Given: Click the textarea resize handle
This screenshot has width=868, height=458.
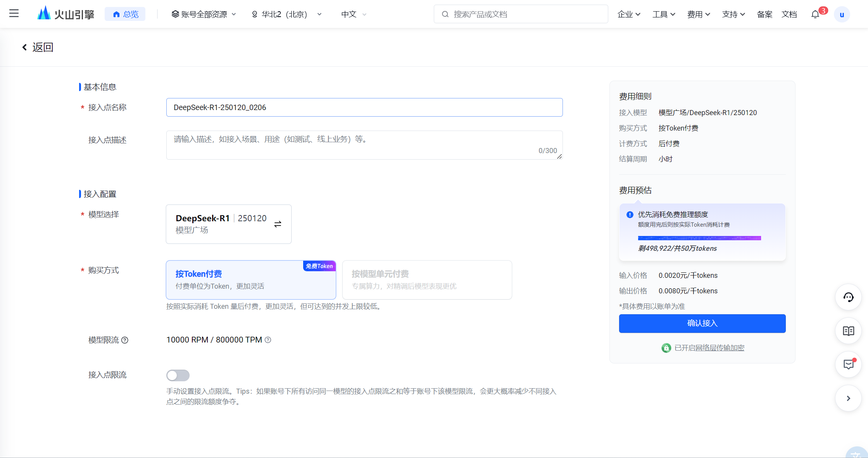Looking at the screenshot, I should pyautogui.click(x=559, y=157).
